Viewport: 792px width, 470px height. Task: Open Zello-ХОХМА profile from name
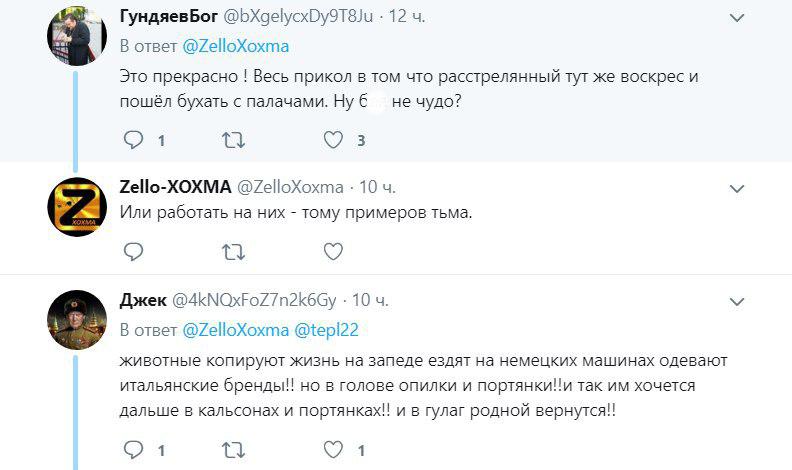coord(175,187)
